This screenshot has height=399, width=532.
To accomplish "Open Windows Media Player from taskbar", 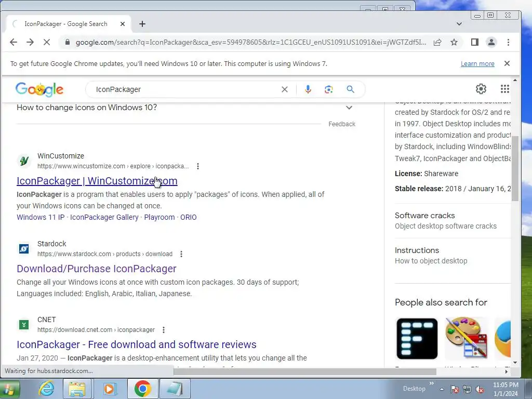I will pyautogui.click(x=109, y=389).
